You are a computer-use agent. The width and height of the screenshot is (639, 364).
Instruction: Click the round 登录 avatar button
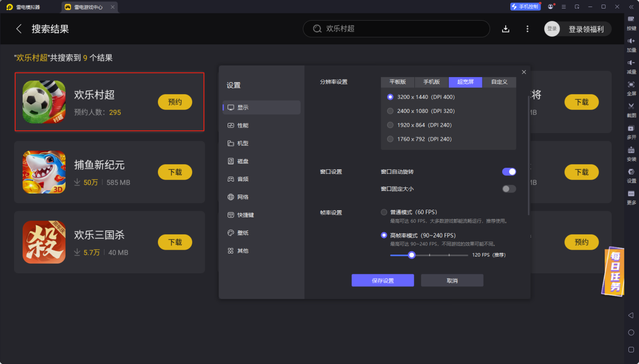(552, 29)
